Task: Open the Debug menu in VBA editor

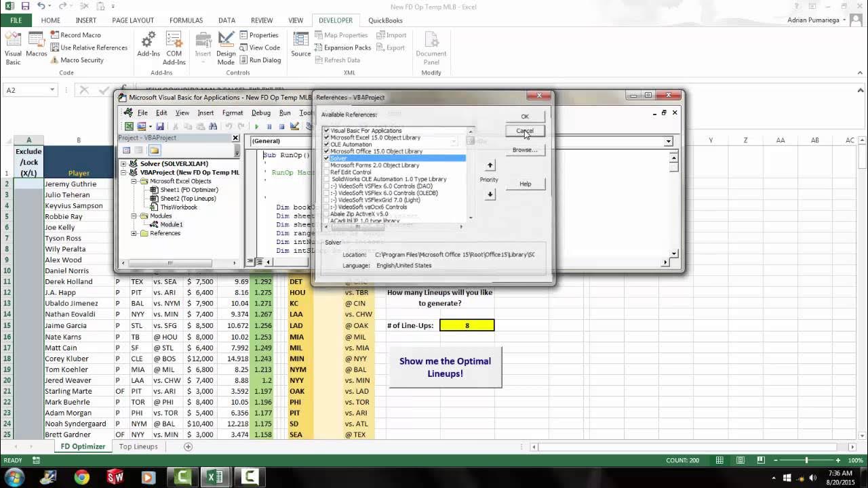Action: point(260,113)
